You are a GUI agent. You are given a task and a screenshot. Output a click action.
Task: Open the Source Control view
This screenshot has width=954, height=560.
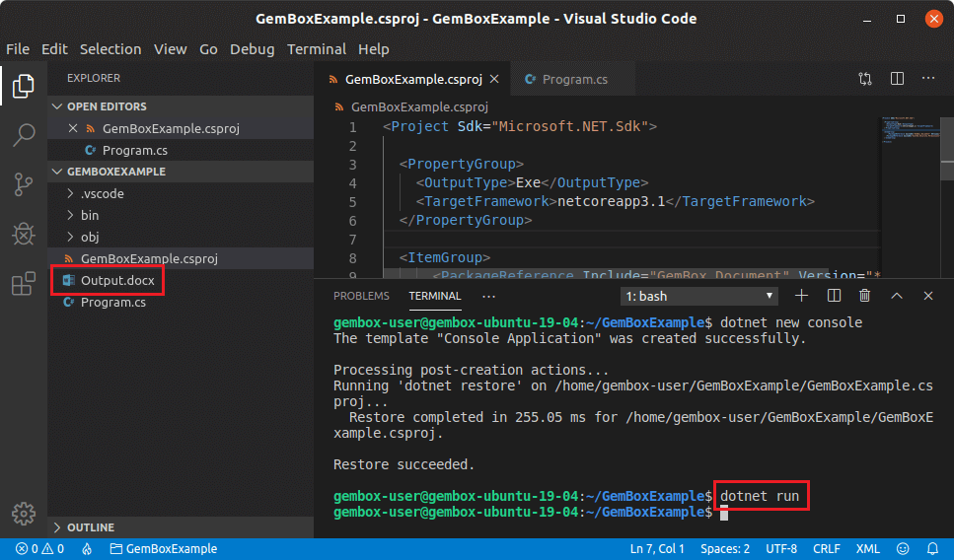tap(24, 184)
